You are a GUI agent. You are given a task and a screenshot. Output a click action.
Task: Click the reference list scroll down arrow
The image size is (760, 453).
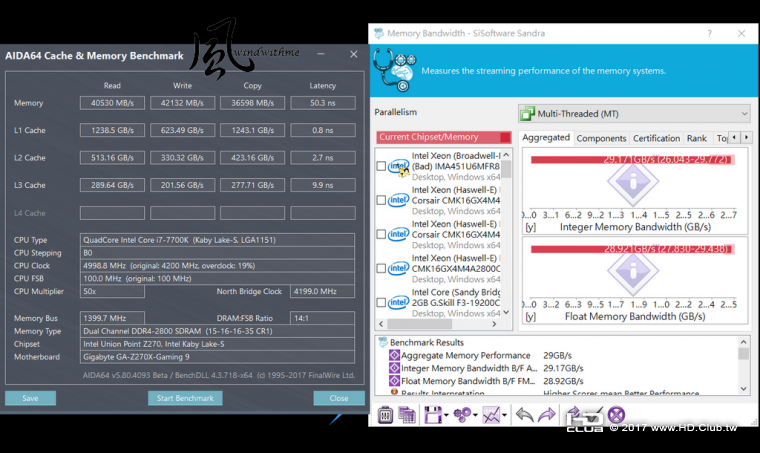[x=506, y=312]
